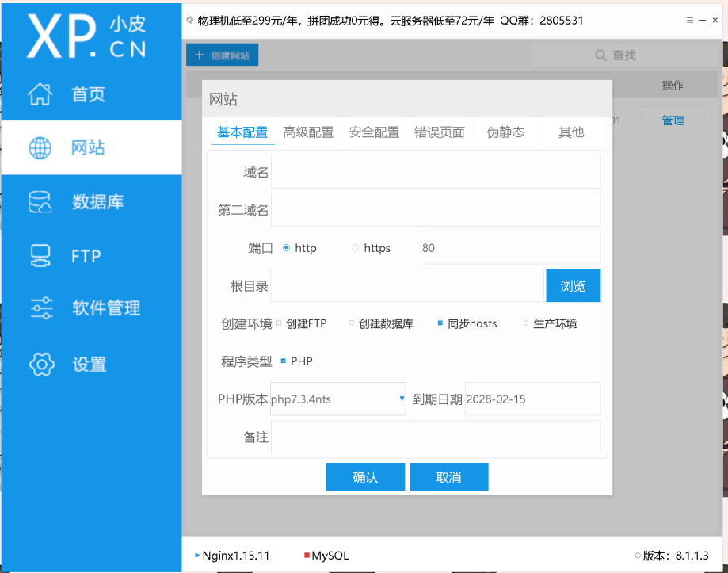Click the speaker announcement icon

pos(190,20)
